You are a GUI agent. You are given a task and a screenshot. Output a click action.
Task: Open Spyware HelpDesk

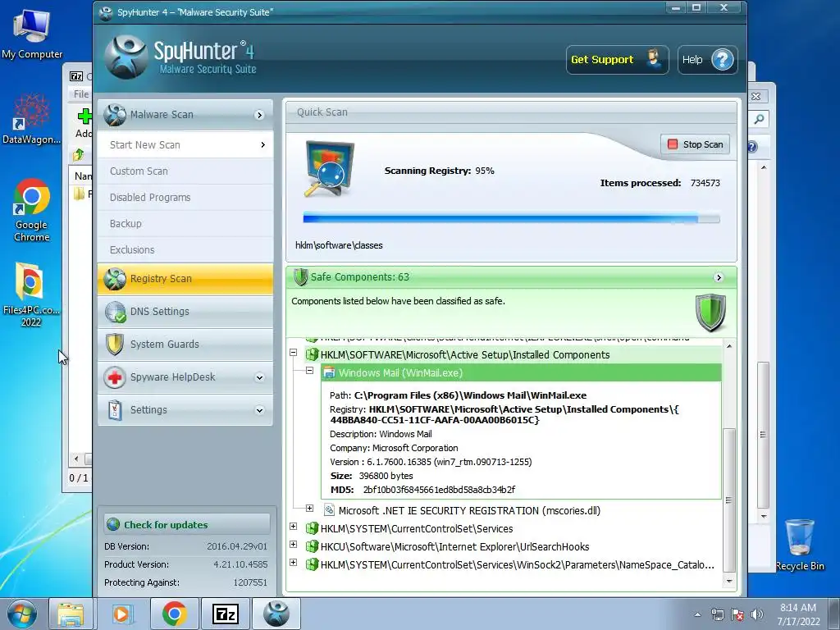(185, 377)
